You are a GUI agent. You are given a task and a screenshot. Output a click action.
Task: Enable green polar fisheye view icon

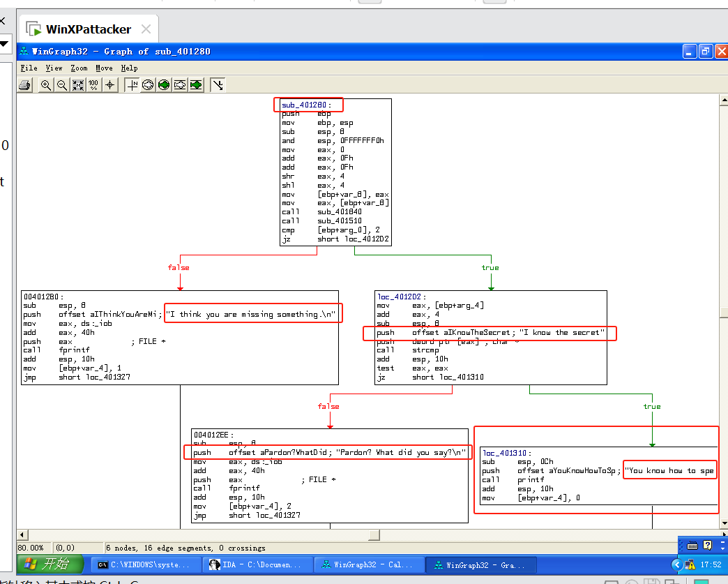164,85
